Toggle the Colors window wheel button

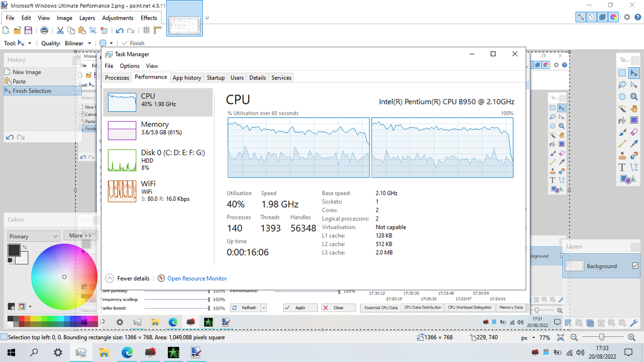[x=613, y=17]
